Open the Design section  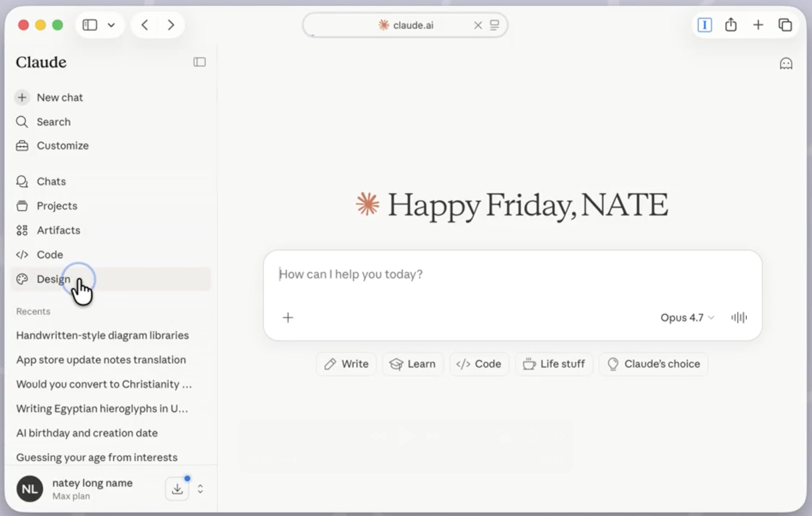point(53,279)
